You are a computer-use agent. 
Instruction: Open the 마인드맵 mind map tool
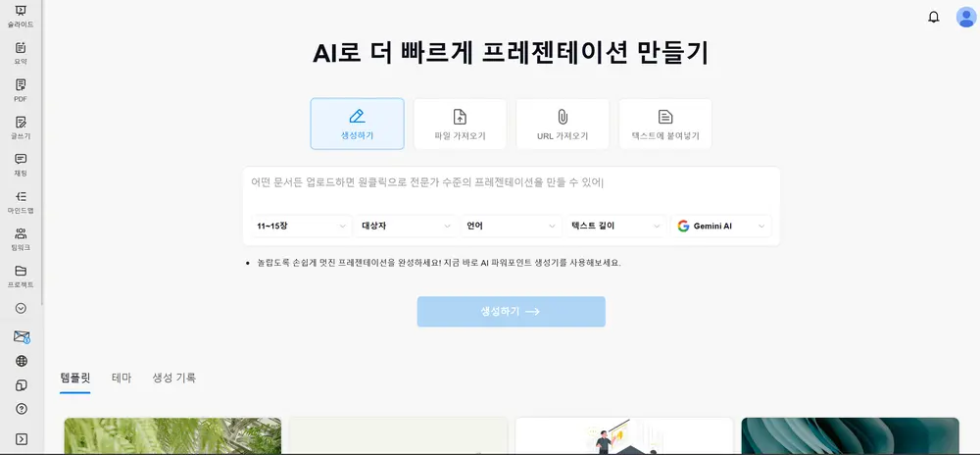point(21,201)
